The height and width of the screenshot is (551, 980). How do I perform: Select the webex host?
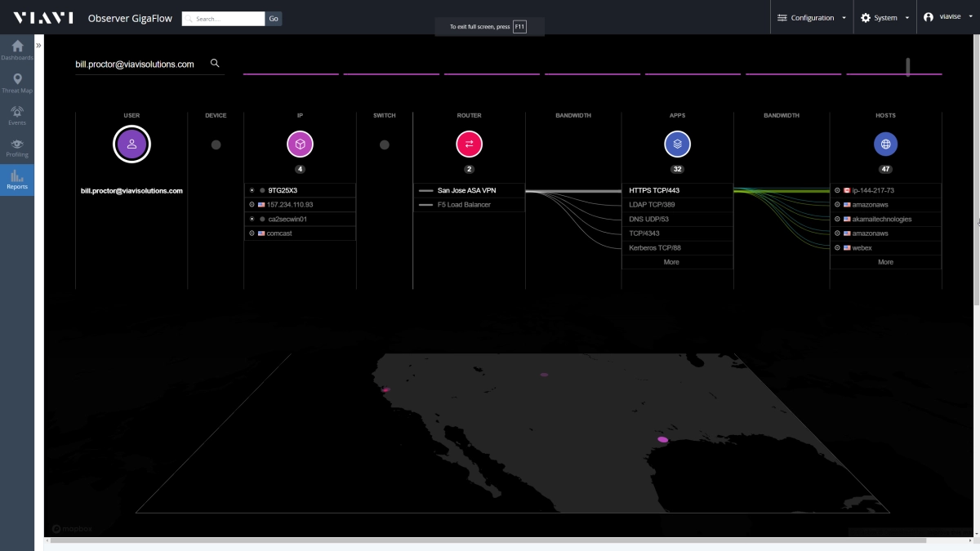(885, 247)
